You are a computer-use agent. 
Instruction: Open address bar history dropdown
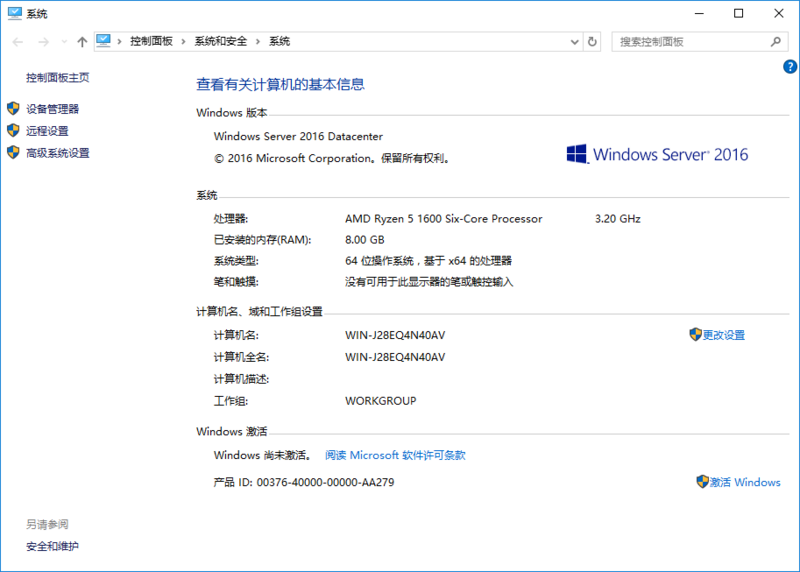574,42
